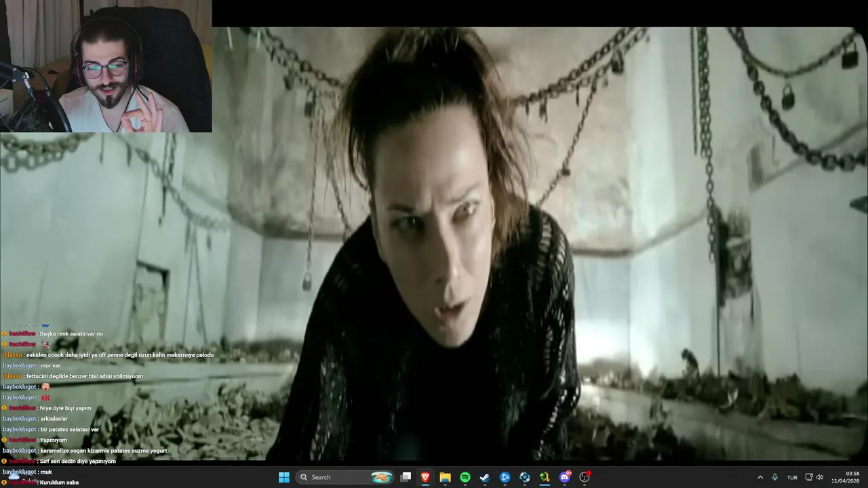This screenshot has height=488, width=868.
Task: Show hidden system tray icons
Action: 760,477
